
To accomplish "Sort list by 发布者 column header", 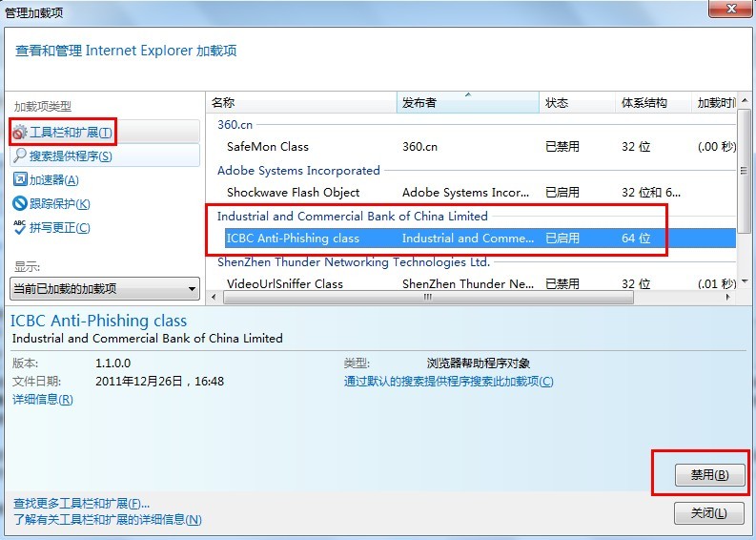I will [468, 103].
